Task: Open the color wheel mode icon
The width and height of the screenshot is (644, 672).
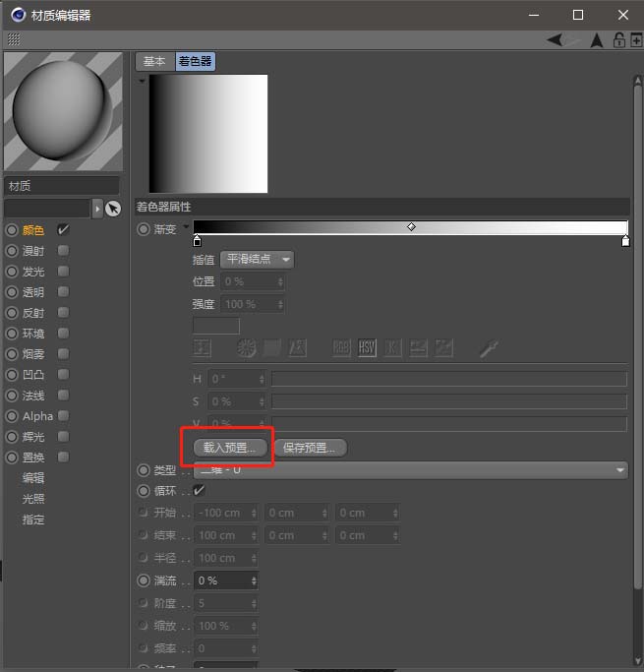Action: 247,348
